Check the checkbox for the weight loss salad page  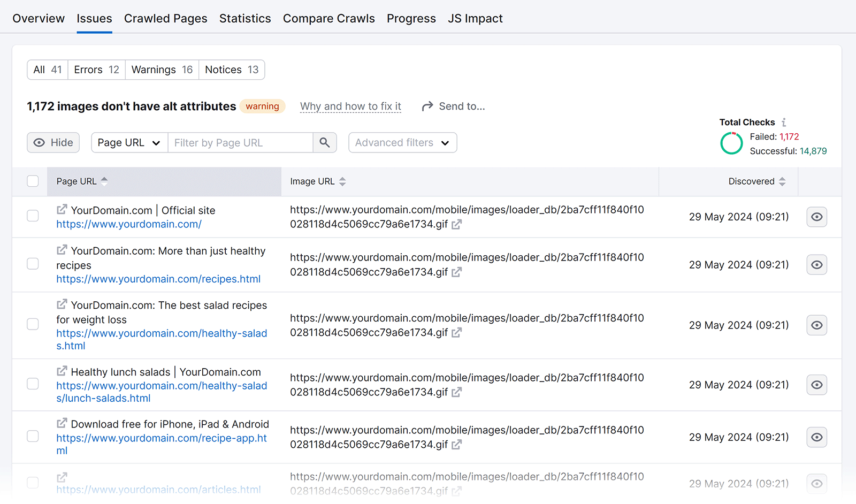point(33,324)
